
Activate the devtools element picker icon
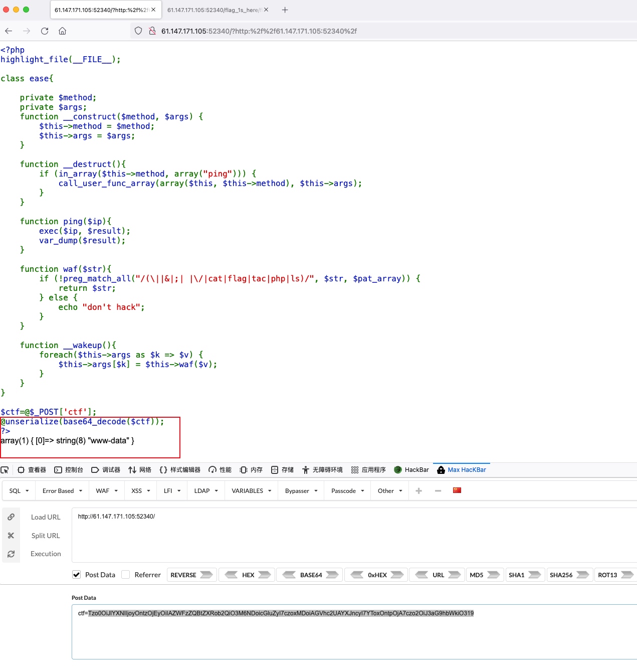click(x=5, y=470)
